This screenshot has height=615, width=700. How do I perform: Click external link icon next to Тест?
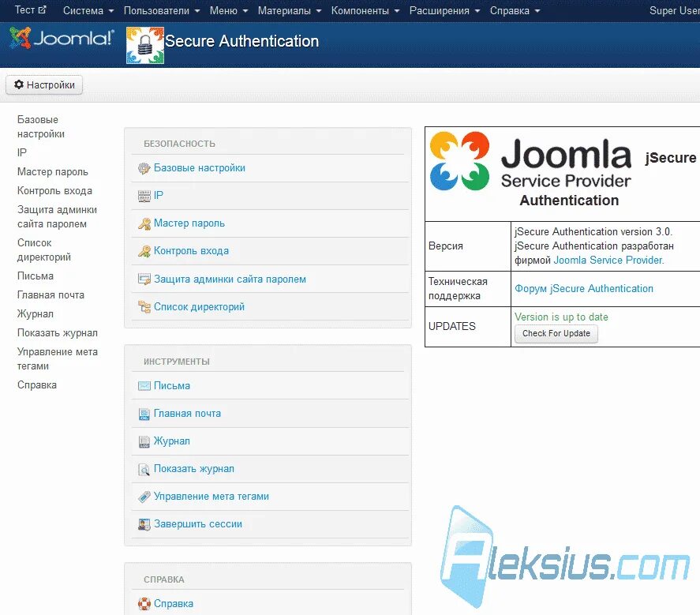coord(42,9)
